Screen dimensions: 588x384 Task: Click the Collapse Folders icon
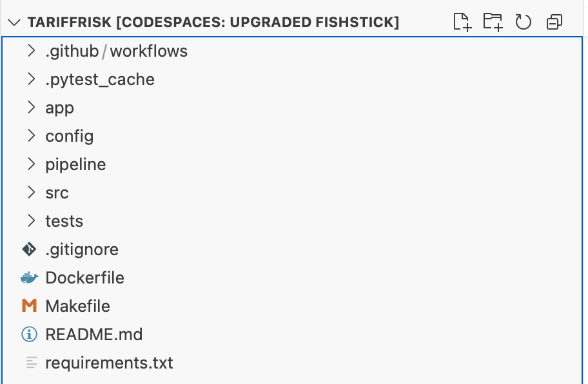point(553,22)
